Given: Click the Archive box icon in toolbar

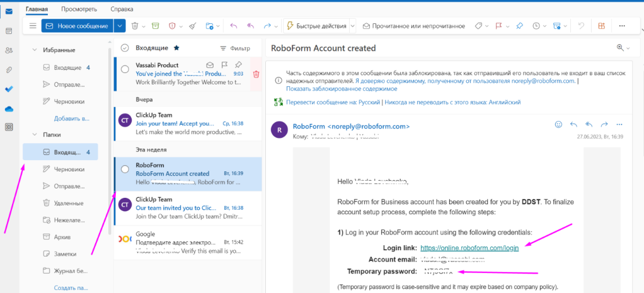Looking at the screenshot, I should pos(155,26).
